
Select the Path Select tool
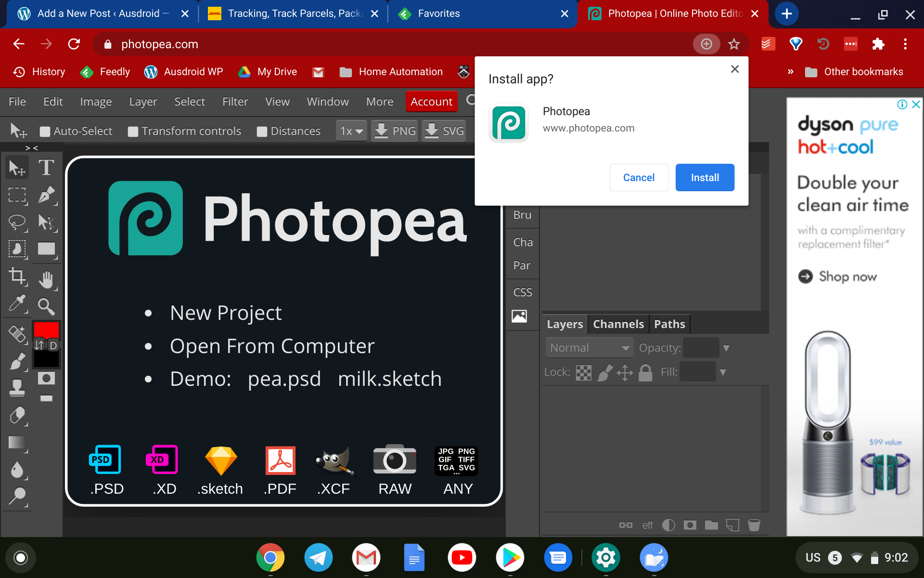pos(46,222)
